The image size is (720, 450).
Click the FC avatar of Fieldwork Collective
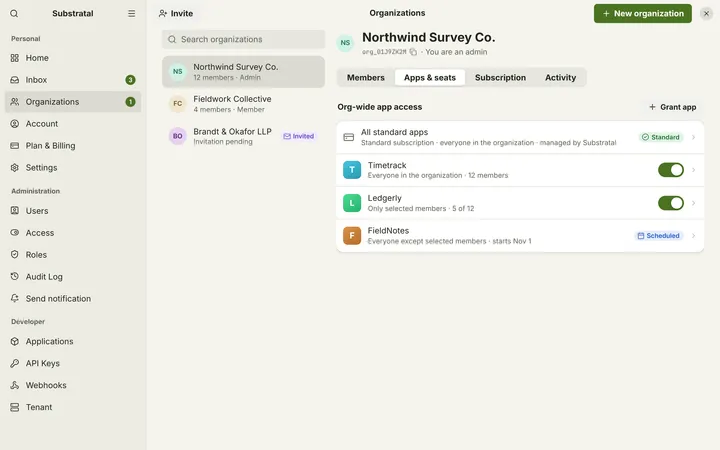178,104
